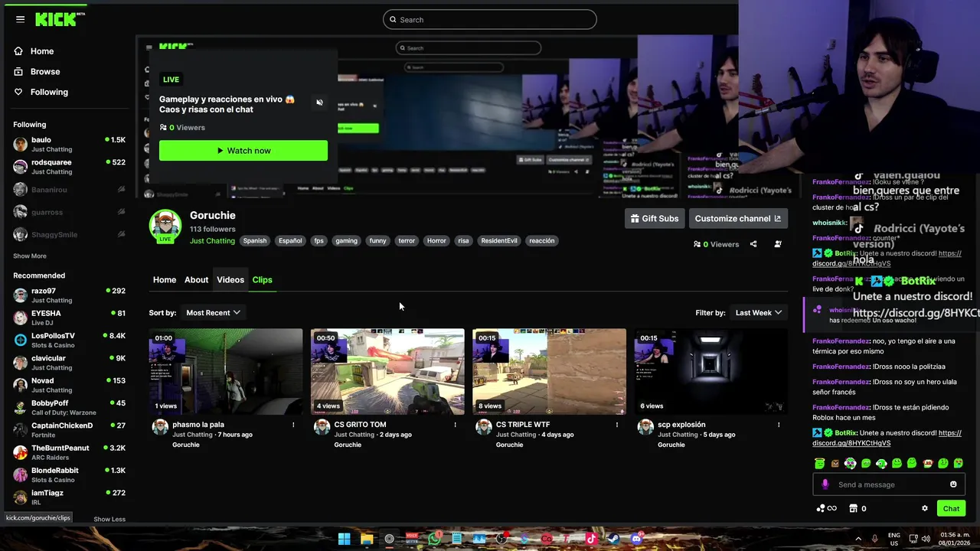Open the sidebar Following page link
The image size is (980, 551).
[41, 92]
